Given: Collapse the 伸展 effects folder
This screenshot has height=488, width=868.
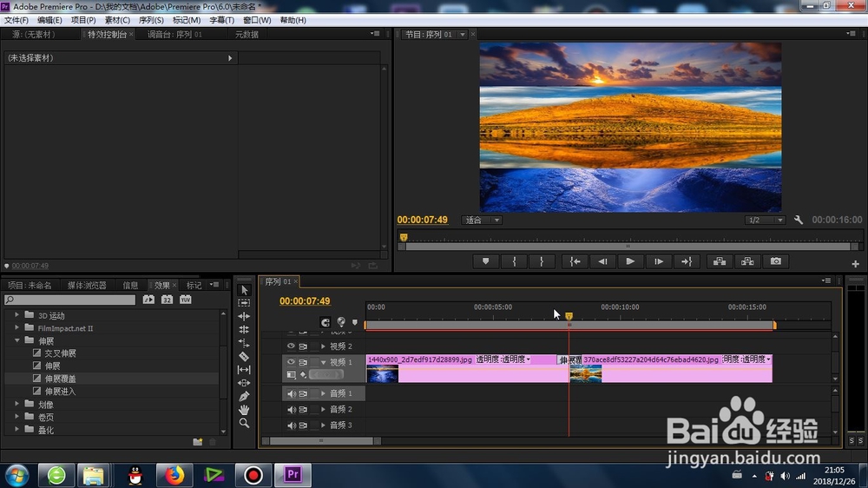Looking at the screenshot, I should point(16,340).
